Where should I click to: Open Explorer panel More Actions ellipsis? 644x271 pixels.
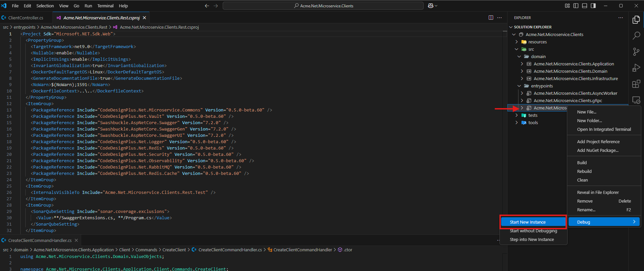(x=621, y=18)
